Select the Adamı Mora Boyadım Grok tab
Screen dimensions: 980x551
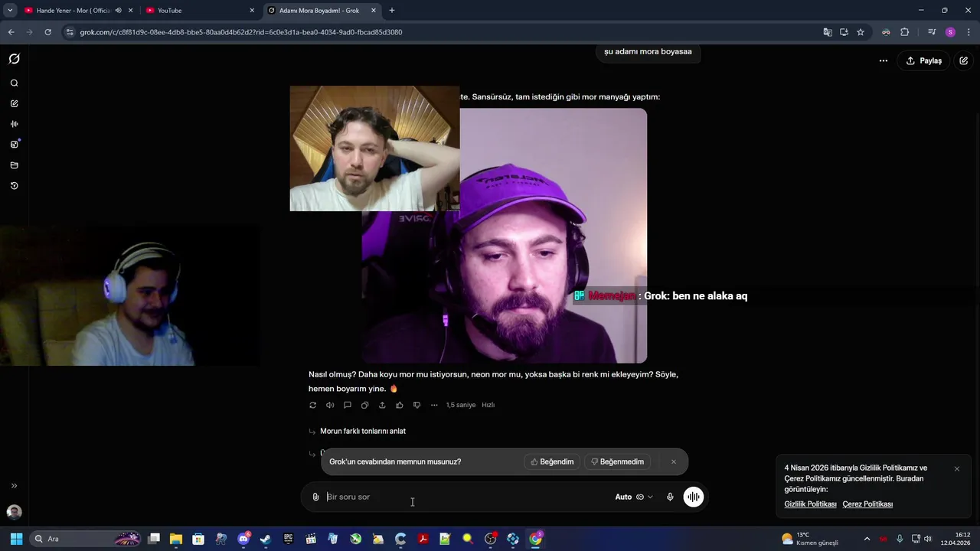click(x=322, y=11)
